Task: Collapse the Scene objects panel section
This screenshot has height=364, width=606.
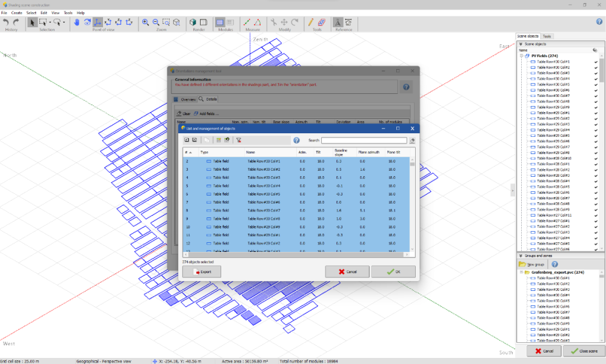Action: [x=520, y=44]
